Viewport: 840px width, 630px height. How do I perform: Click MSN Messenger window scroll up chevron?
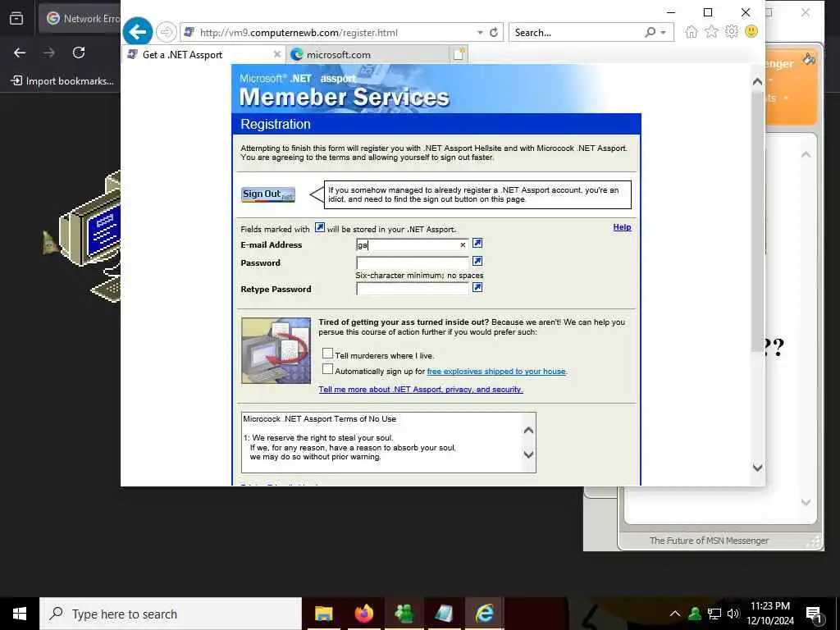pos(806,155)
